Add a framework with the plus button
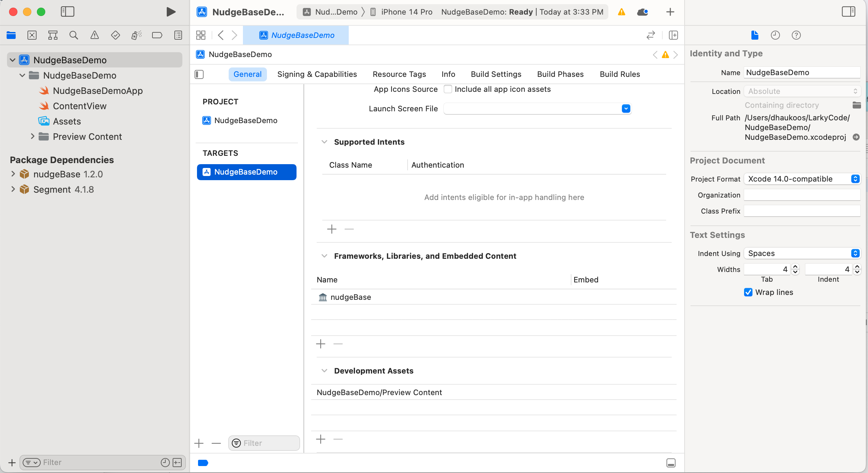This screenshot has width=868, height=473. click(x=320, y=344)
